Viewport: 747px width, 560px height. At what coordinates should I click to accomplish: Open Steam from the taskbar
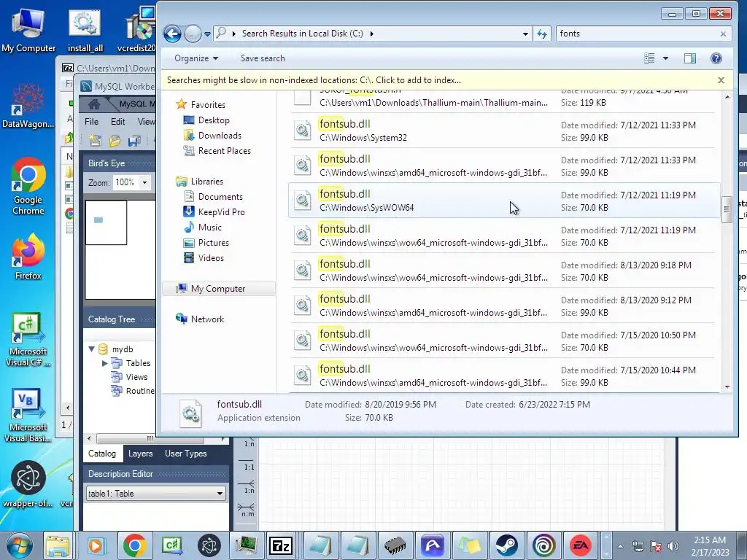pyautogui.click(x=506, y=545)
